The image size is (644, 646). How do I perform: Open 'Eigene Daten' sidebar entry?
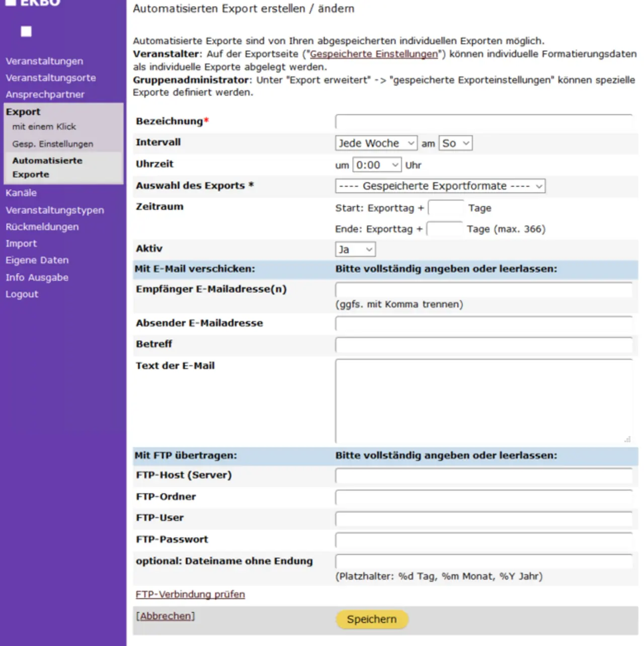(x=37, y=260)
